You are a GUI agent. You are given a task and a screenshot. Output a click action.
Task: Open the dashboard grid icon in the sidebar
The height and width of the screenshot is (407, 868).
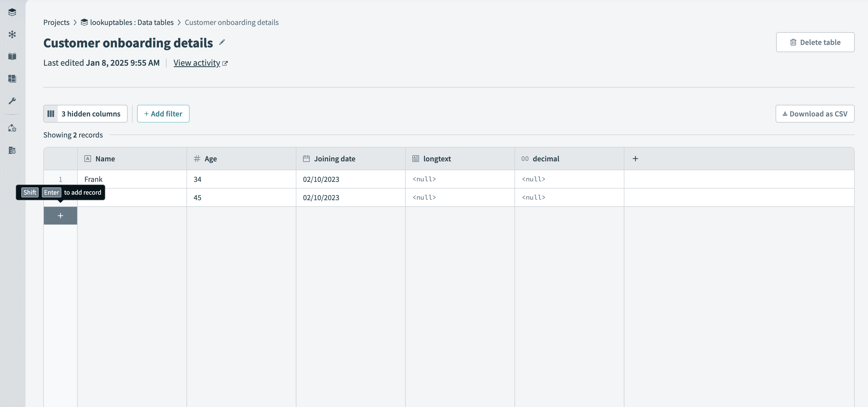point(12,79)
